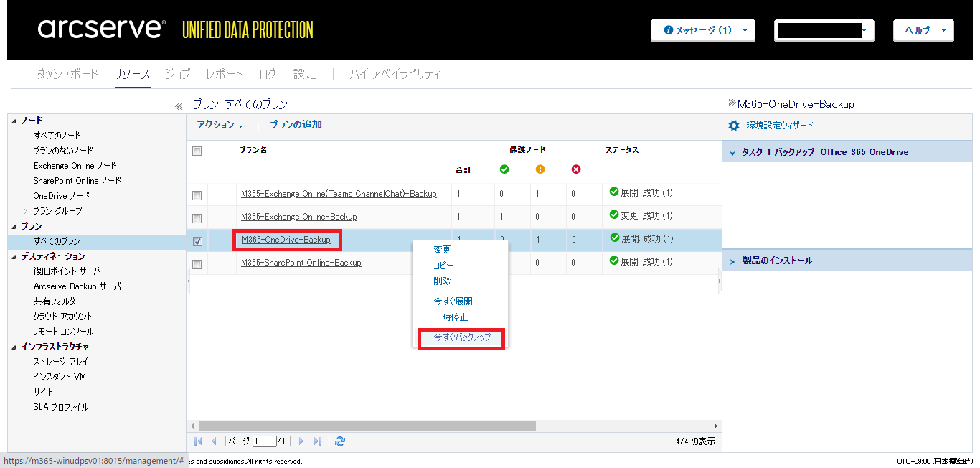Select SharePoint Online ノード in the tree
Screen dimensions: 980x468
77,181
